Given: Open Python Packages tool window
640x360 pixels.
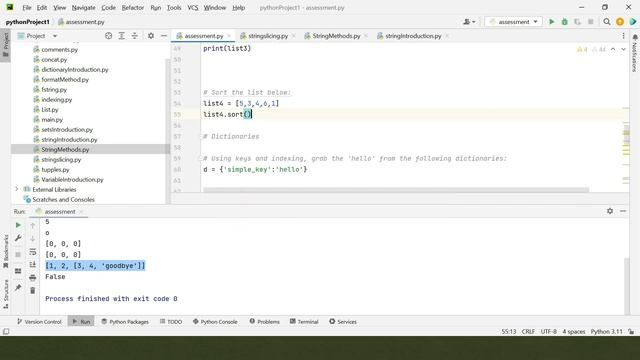Looking at the screenshot, I should [125, 322].
